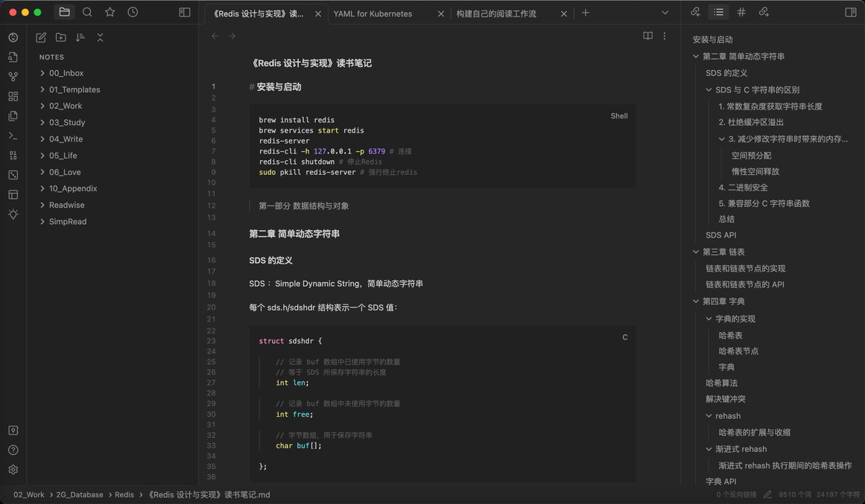This screenshot has width=865, height=504.
Task: Click the note title 《Redis 设计与实现》读书笔记
Action: [x=311, y=63]
